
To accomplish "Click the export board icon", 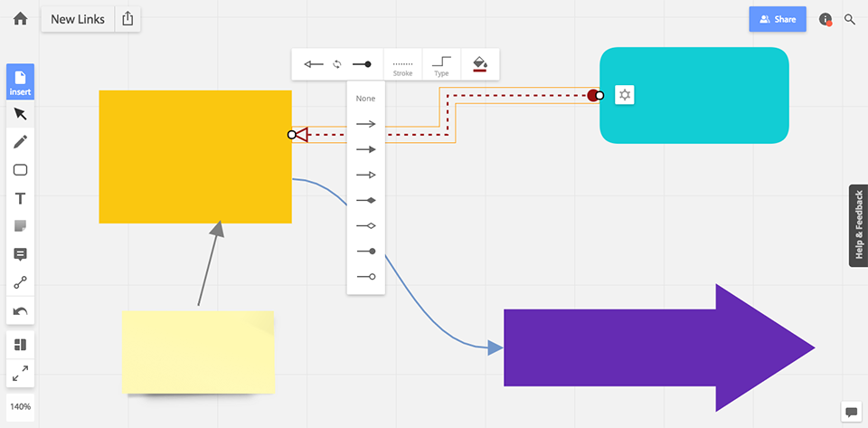I will (x=127, y=19).
